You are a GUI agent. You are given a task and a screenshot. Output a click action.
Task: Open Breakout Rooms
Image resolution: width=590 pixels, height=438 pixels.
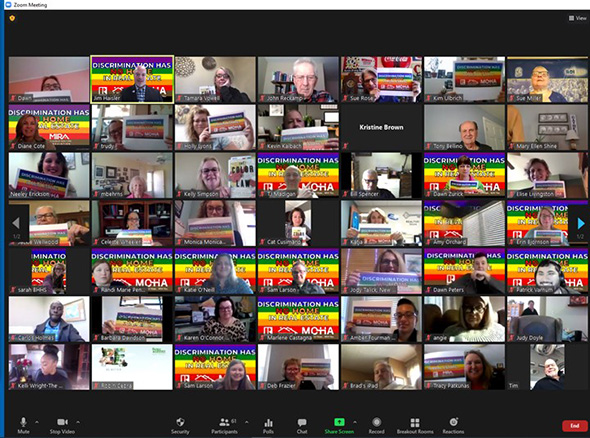pyautogui.click(x=415, y=425)
